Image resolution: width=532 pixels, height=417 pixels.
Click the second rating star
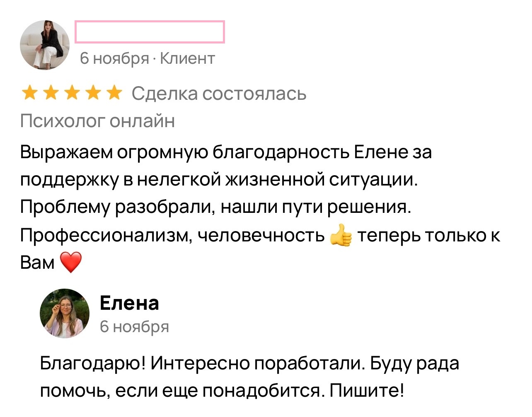click(51, 93)
